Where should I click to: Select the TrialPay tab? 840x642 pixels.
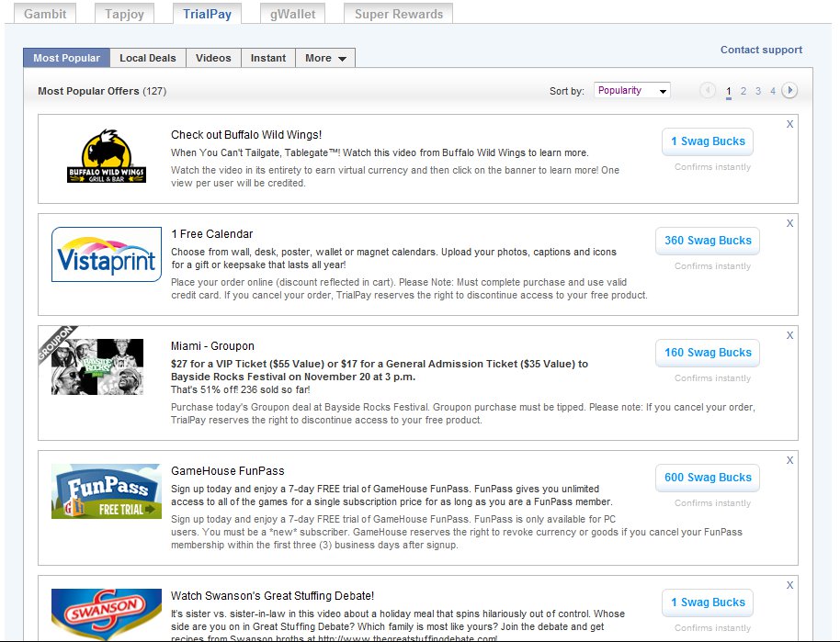(207, 14)
